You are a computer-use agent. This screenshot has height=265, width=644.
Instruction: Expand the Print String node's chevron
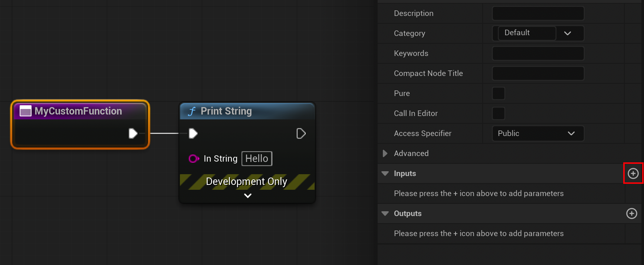[x=248, y=196]
